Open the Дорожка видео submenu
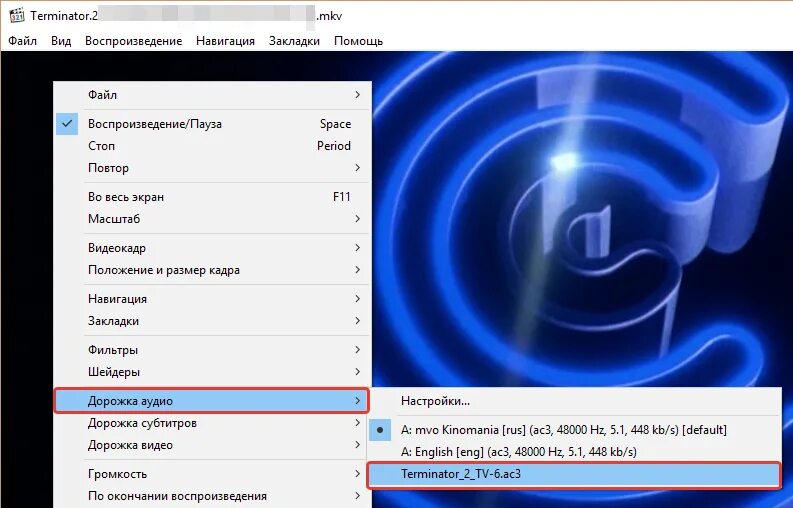The height and width of the screenshot is (508, 793). click(212, 445)
